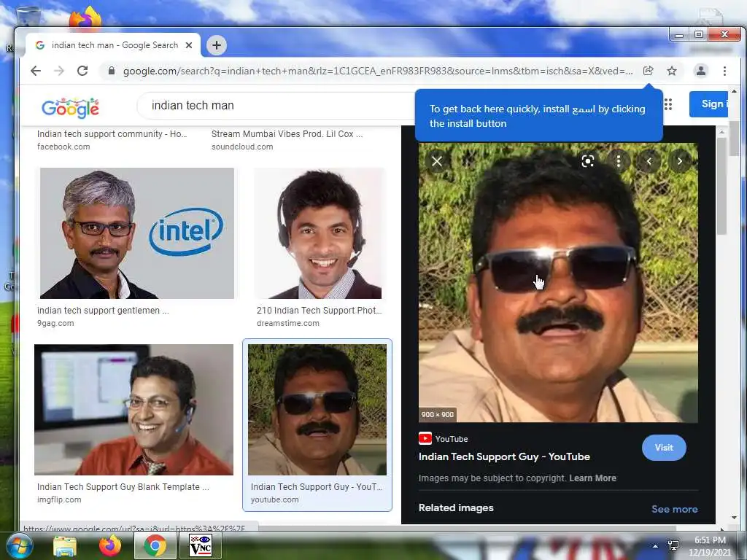Open the Google apps grid icon
Viewport: 747px width, 560px height.
pos(668,104)
